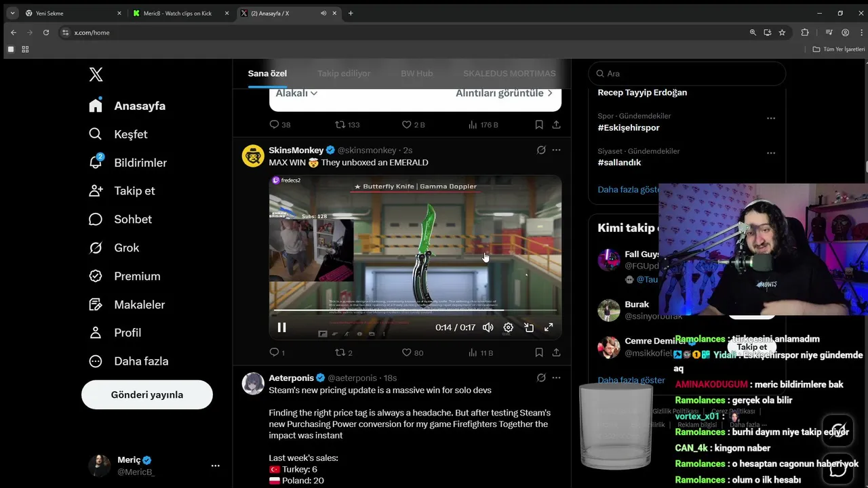Screen dimensions: 868x488
Task: Open account menu dots next to Meriç
Action: (x=215, y=466)
